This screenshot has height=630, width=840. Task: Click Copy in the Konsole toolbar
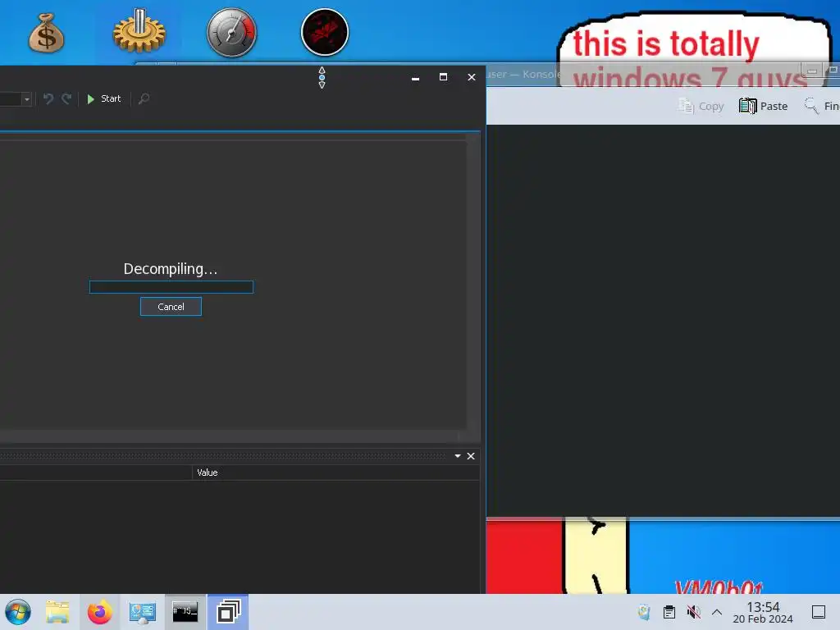[x=701, y=106]
